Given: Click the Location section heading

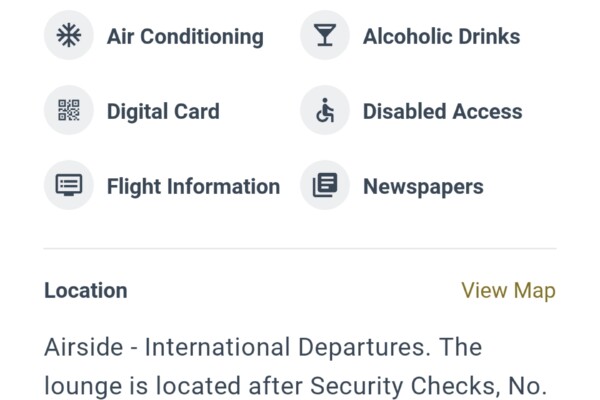Looking at the screenshot, I should pyautogui.click(x=86, y=291).
